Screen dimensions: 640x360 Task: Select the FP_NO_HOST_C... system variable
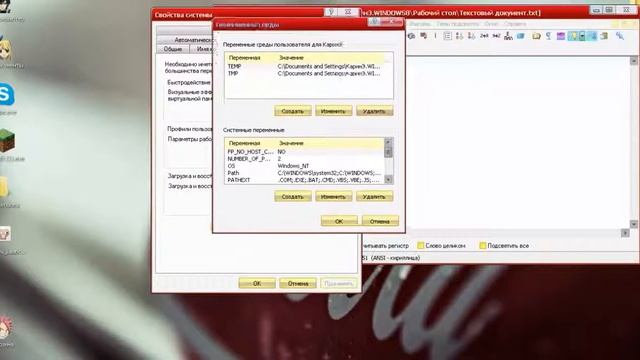[x=305, y=152]
